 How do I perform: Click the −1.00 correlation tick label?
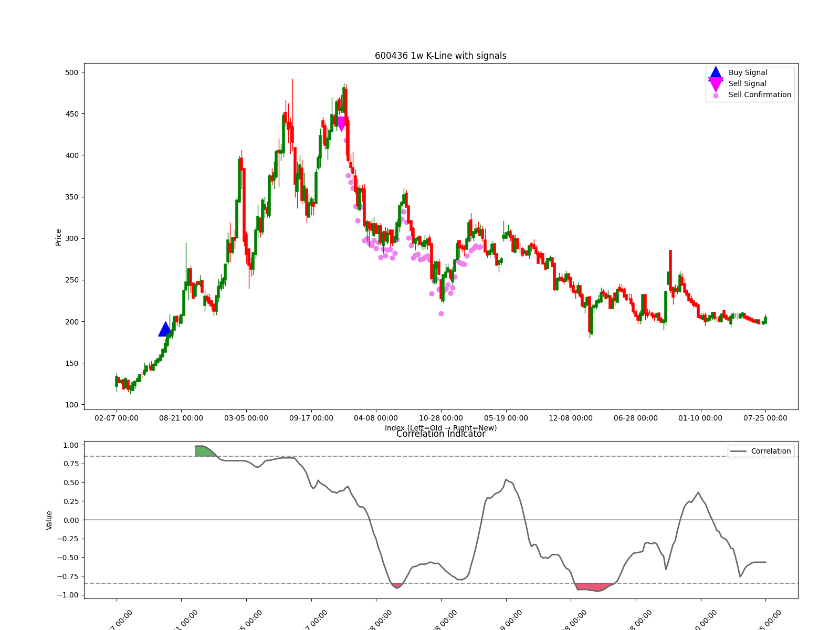[x=68, y=595]
